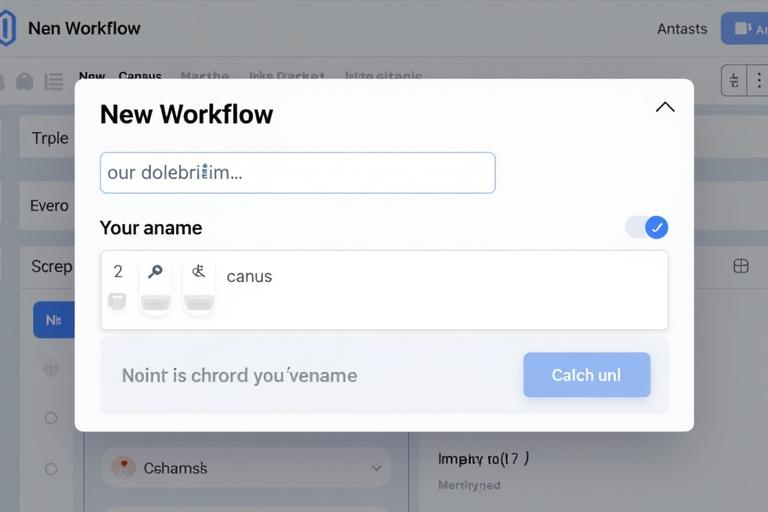Select the second radio button in sidebar

pyautogui.click(x=51, y=468)
